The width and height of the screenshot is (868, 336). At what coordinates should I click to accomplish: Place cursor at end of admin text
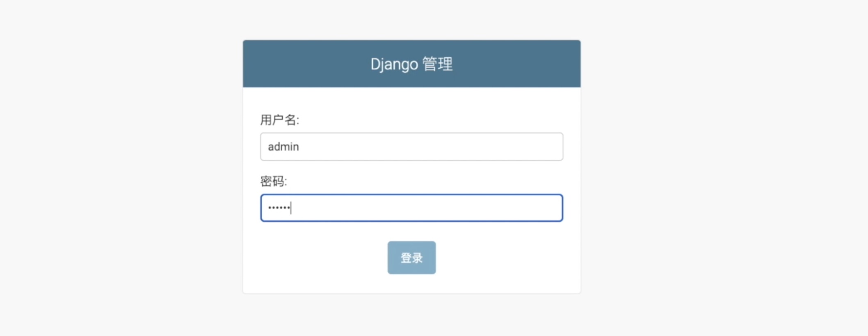tap(300, 146)
